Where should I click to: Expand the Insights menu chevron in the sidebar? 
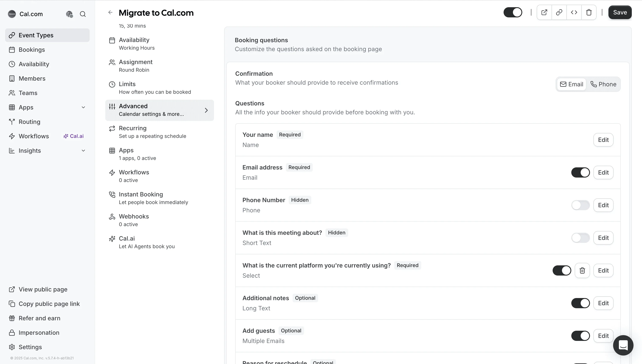pos(83,151)
